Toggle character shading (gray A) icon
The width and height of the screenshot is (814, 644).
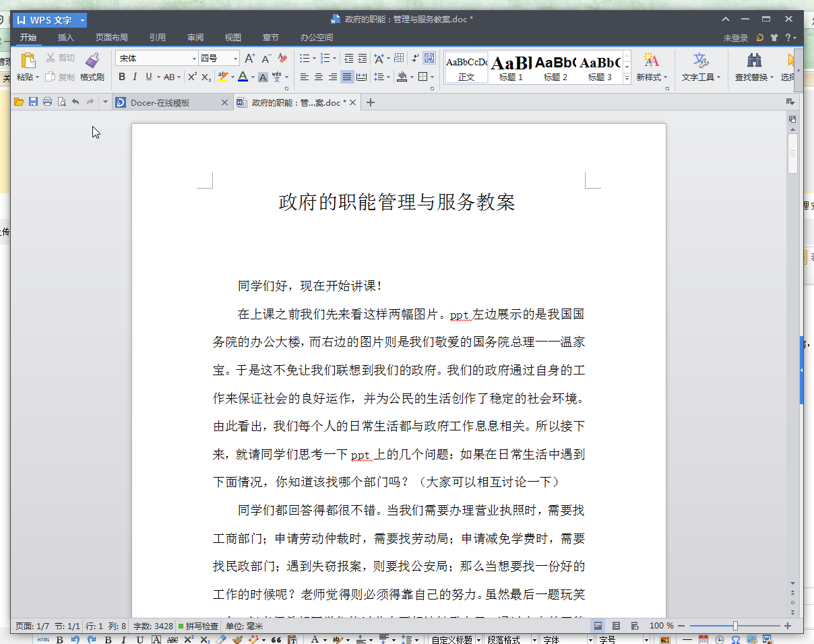[x=263, y=77]
